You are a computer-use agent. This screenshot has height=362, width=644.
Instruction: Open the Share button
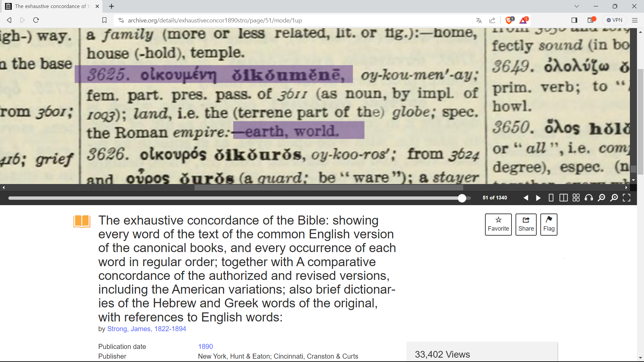pos(526,224)
